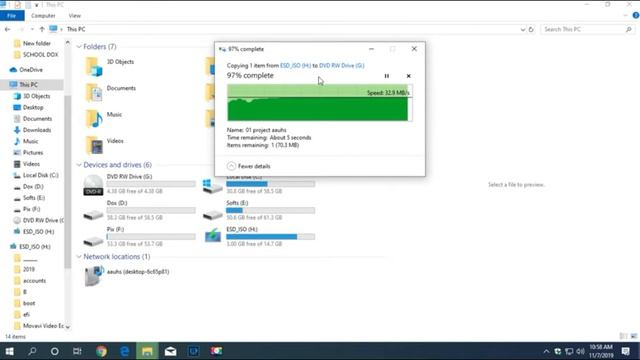Open the Windows Start menu
The image size is (640, 360).
coord(9,351)
